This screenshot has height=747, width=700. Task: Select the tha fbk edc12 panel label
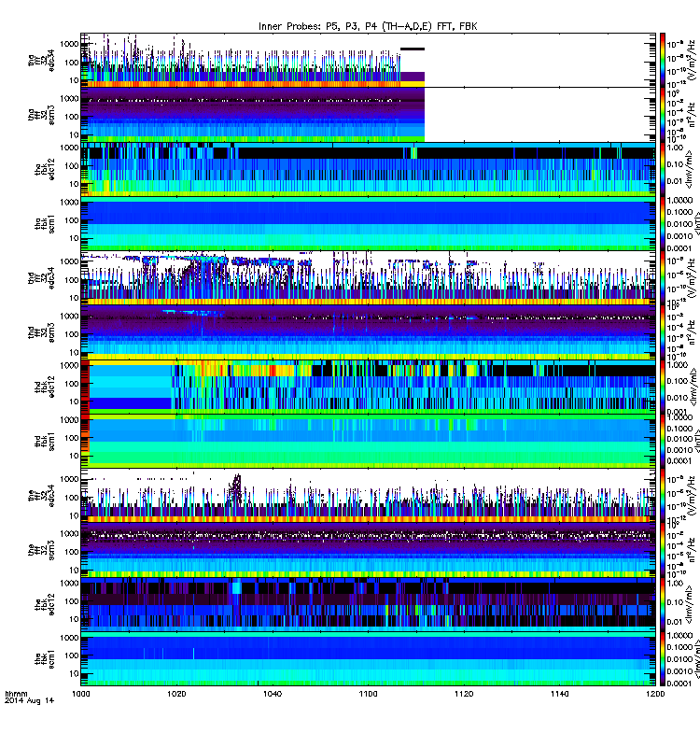pyautogui.click(x=45, y=169)
